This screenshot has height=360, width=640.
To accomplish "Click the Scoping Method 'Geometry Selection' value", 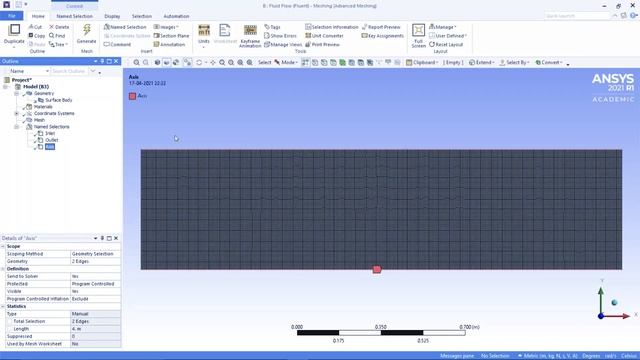I will click(96, 254).
